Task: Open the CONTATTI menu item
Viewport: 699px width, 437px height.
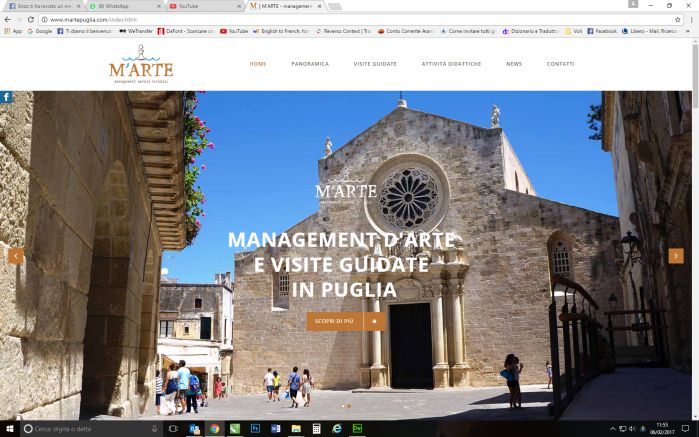Action: (x=560, y=64)
